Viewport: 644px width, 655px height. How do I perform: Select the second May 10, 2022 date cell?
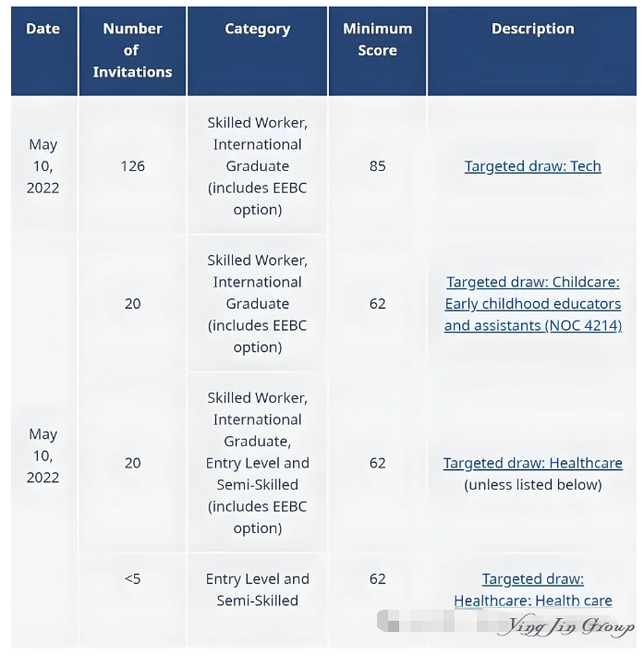tap(43, 455)
